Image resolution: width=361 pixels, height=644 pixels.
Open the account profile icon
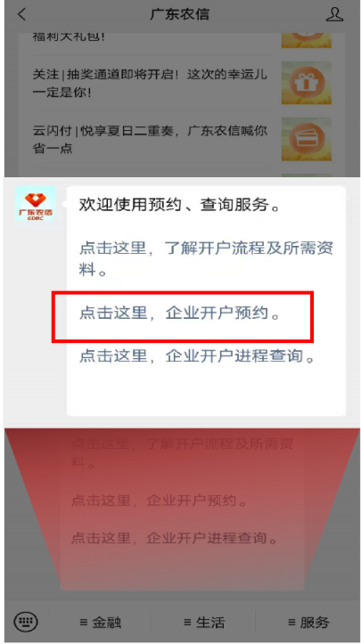pos(334,14)
